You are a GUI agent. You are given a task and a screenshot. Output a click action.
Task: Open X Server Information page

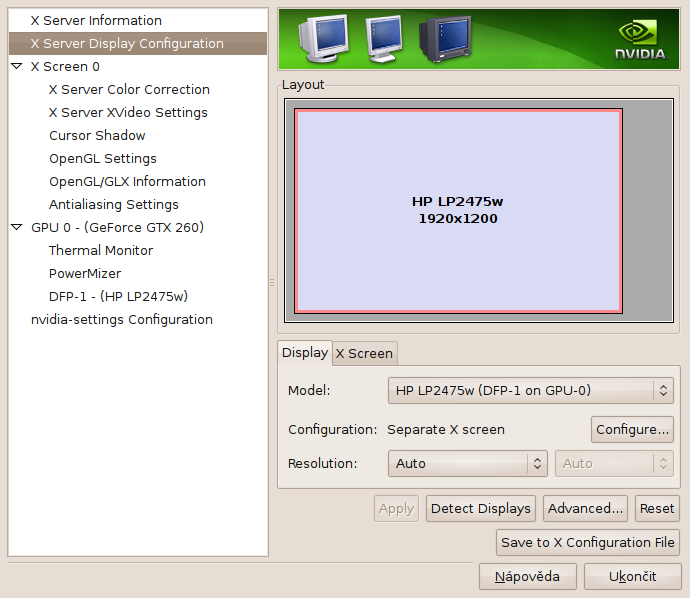(x=96, y=20)
